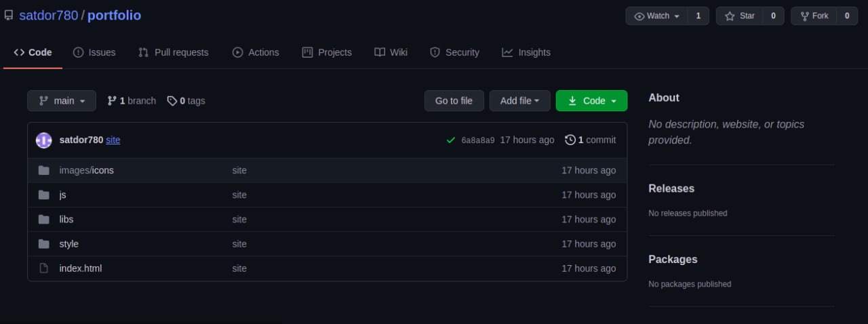The height and width of the screenshot is (324, 868).
Task: Click the fork count 0
Action: point(847,16)
